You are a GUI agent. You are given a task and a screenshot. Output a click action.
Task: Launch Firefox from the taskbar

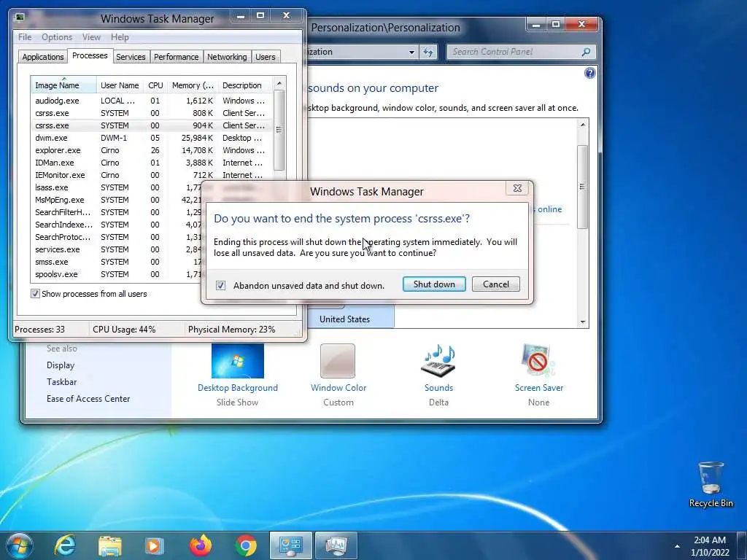(x=201, y=545)
